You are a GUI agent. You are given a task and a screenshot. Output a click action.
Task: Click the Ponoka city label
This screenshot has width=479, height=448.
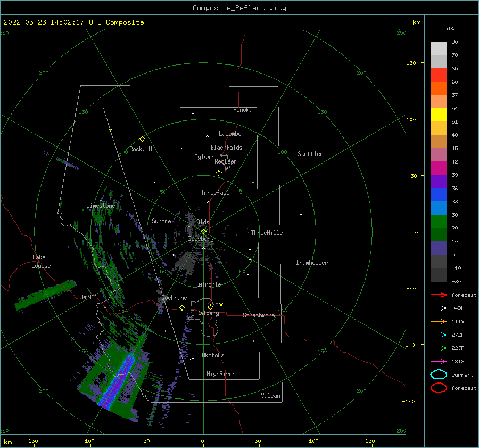(243, 110)
